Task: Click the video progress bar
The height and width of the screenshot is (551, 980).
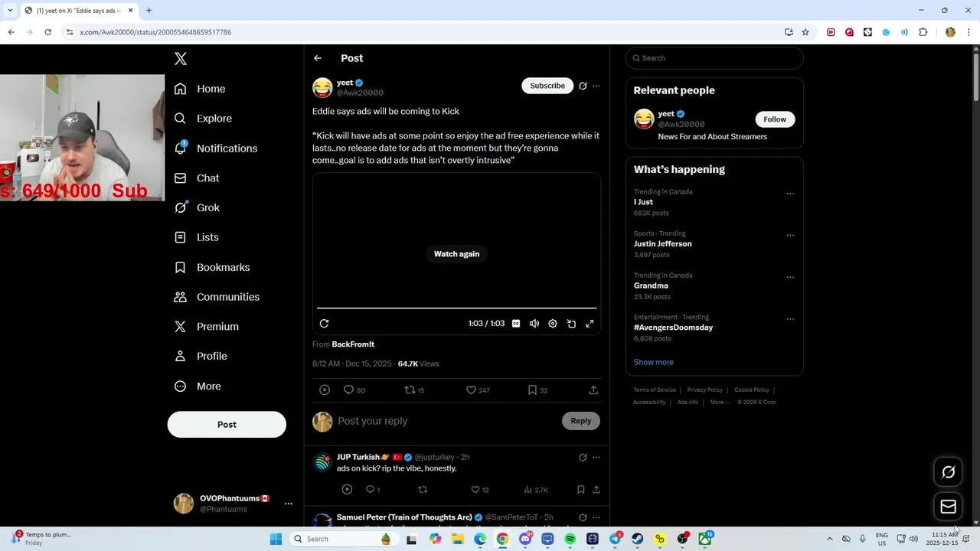Action: coord(456,308)
